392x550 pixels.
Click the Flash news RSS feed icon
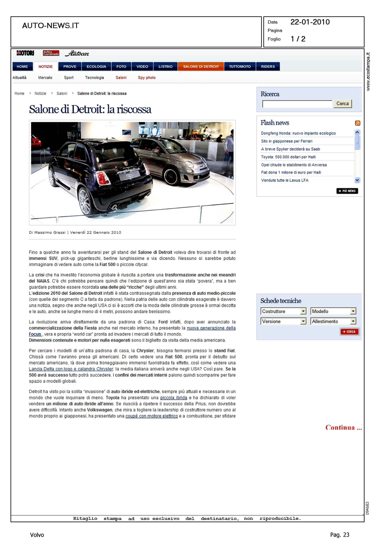(357, 123)
